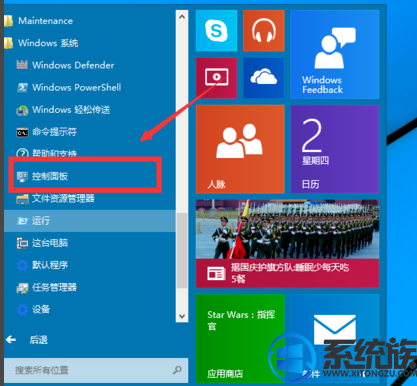417x386 pixels.
Task: Click the app list scrollbar up arrow
Action: coord(182,16)
